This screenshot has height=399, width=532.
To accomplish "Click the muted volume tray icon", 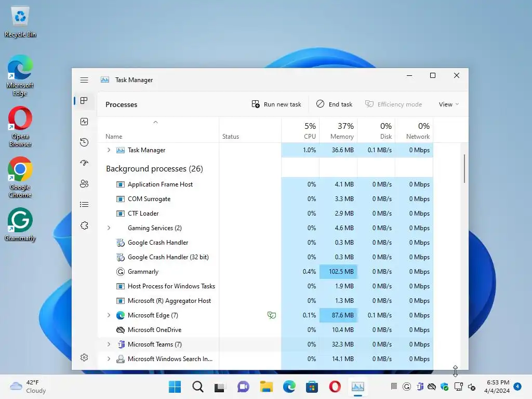I will tap(472, 387).
